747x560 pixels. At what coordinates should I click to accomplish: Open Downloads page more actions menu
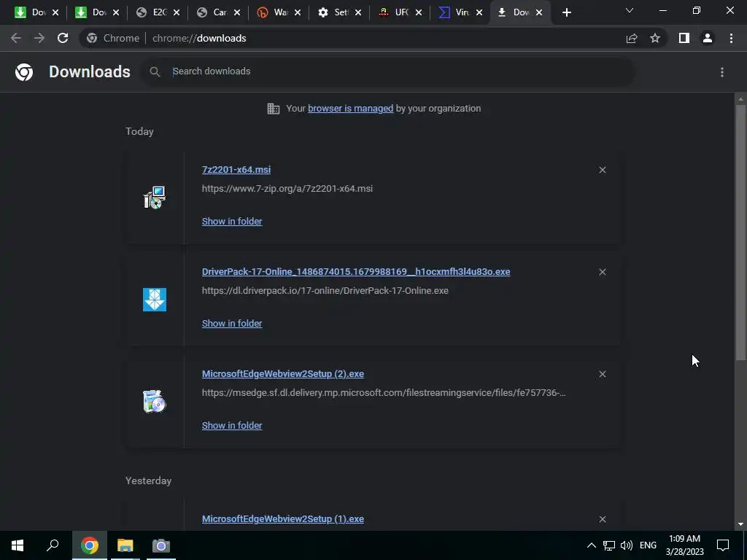coord(722,72)
